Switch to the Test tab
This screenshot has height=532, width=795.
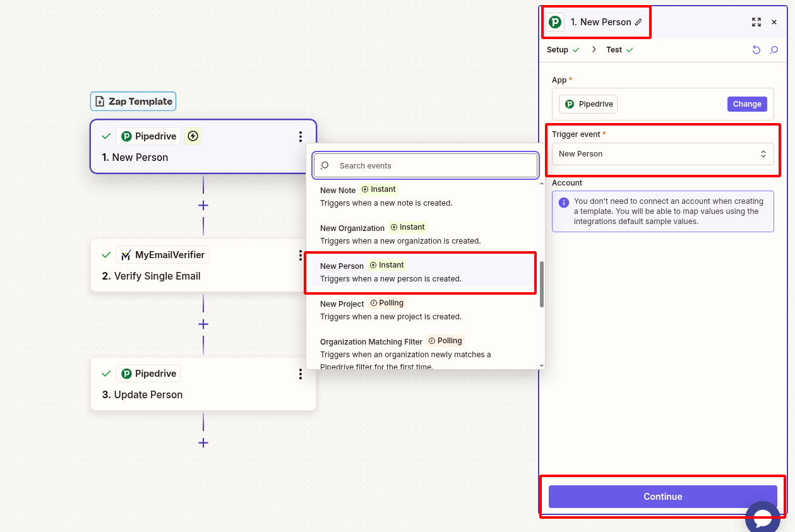pos(614,49)
